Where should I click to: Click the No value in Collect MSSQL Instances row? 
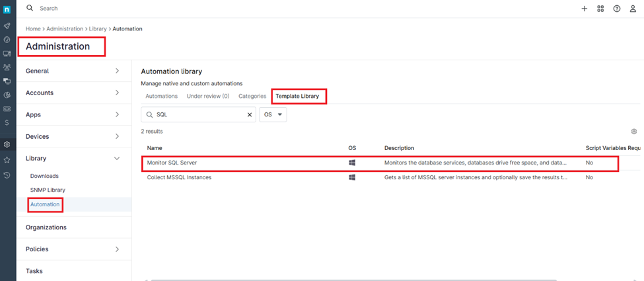click(x=589, y=177)
